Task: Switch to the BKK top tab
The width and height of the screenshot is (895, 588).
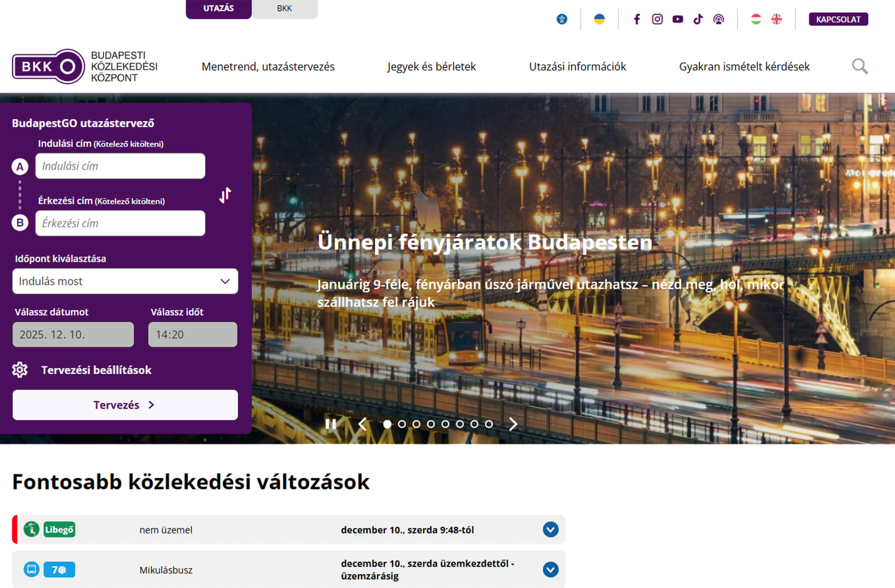Action: (284, 9)
